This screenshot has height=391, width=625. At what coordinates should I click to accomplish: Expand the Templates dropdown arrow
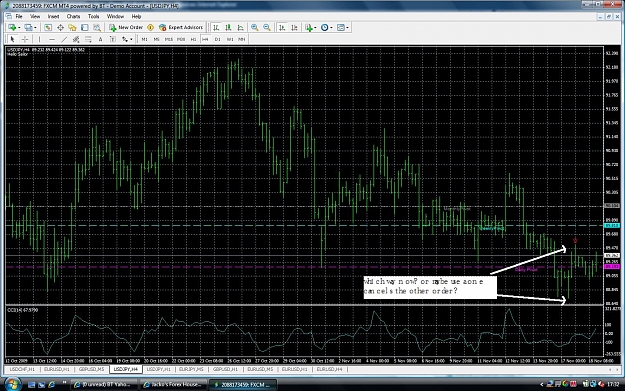[x=348, y=28]
